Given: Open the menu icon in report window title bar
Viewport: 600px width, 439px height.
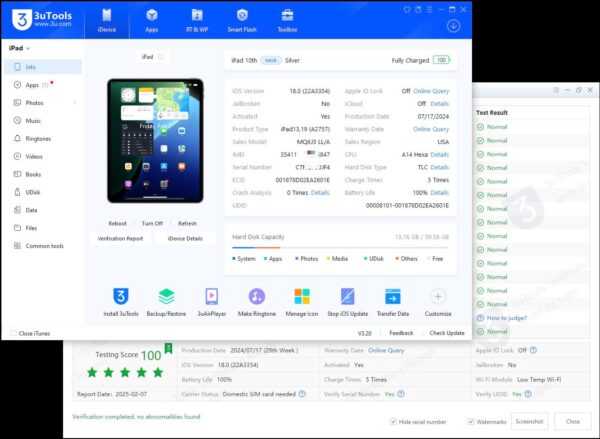Looking at the screenshot, I should (x=556, y=90).
